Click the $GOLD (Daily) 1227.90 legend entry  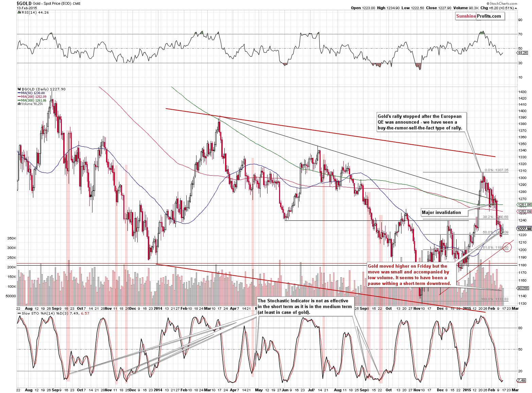click(41, 89)
